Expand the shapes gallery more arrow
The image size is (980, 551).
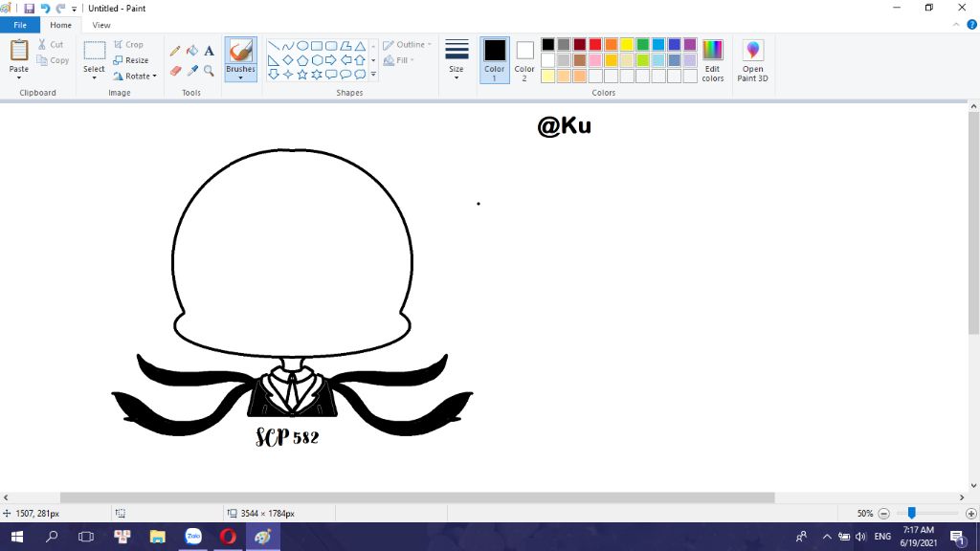pyautogui.click(x=374, y=75)
